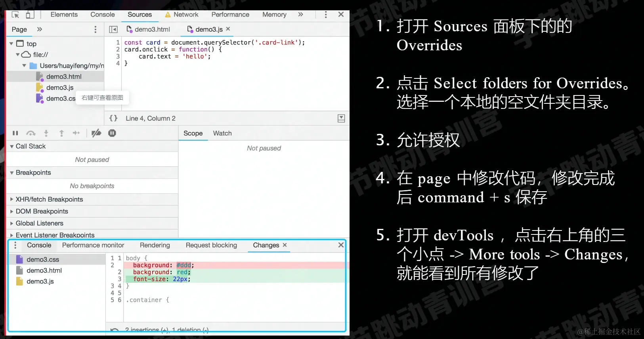Collapse the file:// origin node
The height and width of the screenshot is (339, 644).
point(18,55)
